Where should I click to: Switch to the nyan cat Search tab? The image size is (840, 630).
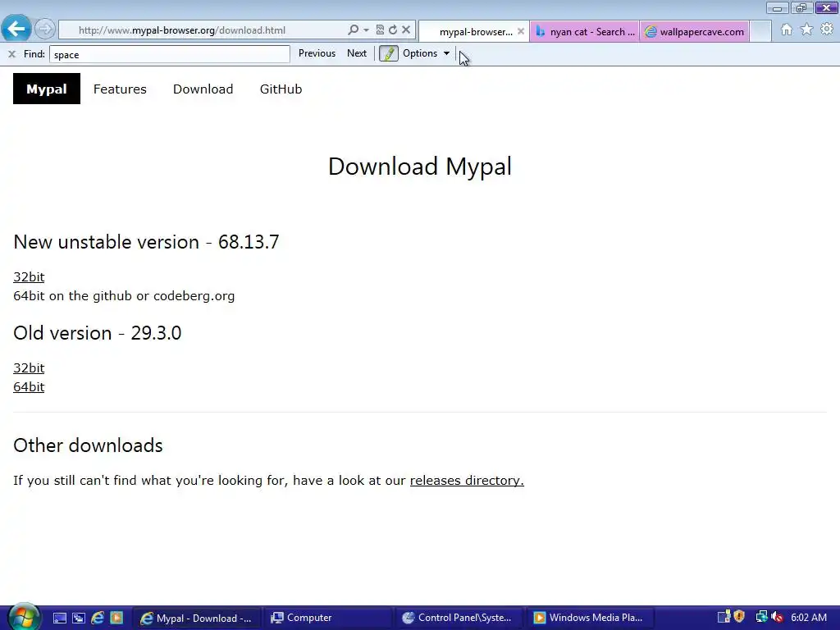pyautogui.click(x=584, y=32)
